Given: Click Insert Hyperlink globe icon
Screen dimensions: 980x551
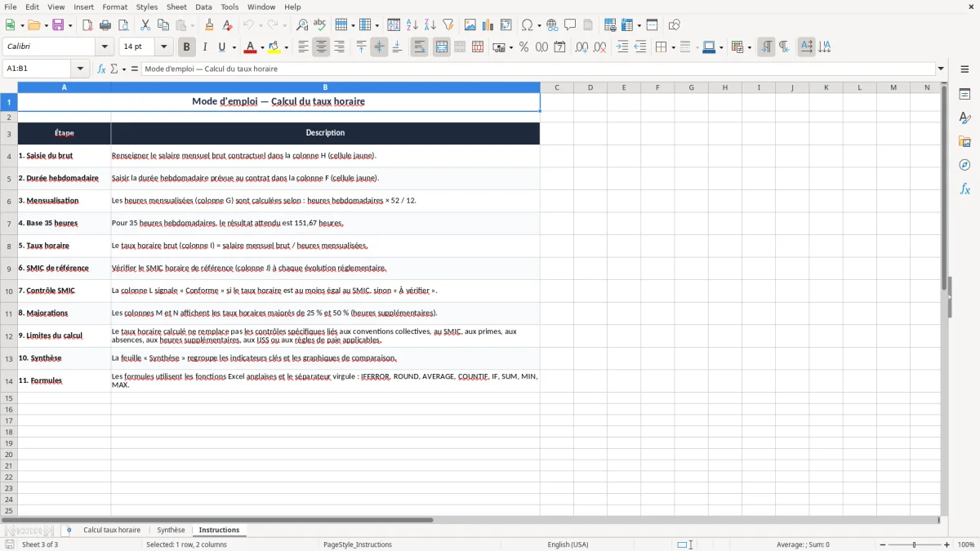Looking at the screenshot, I should [552, 25].
